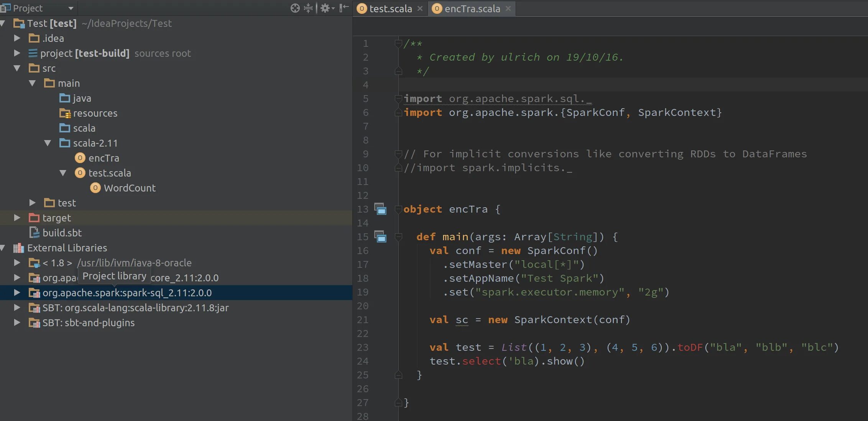This screenshot has height=421, width=868.
Task: Fold the import statements block
Action: tap(398, 99)
